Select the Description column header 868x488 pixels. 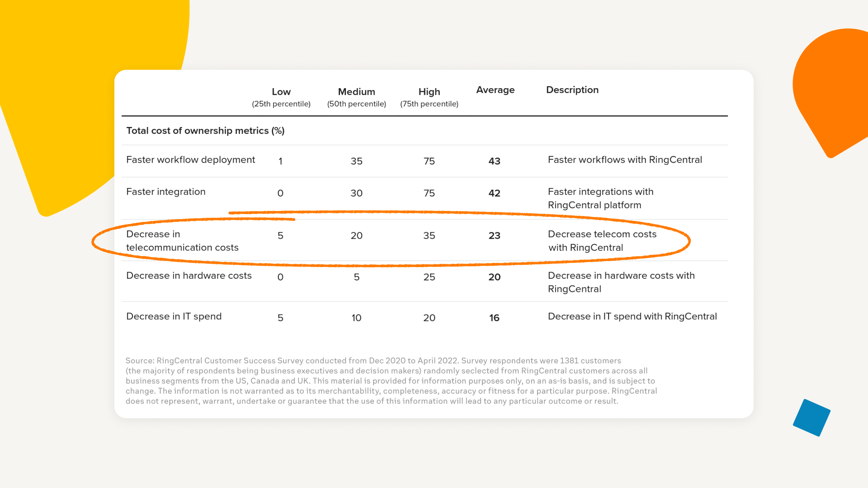coord(572,90)
